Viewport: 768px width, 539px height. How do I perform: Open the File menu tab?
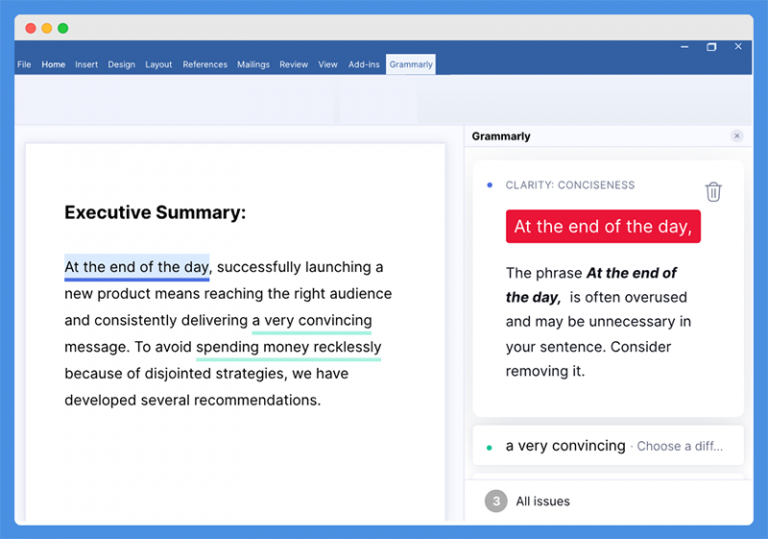[24, 64]
